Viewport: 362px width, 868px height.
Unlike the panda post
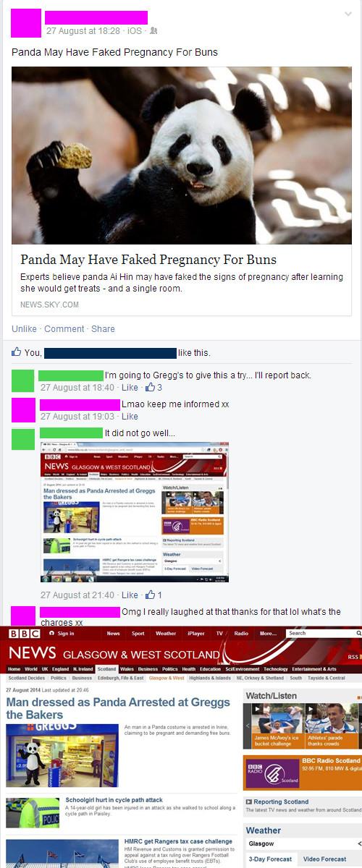24,329
